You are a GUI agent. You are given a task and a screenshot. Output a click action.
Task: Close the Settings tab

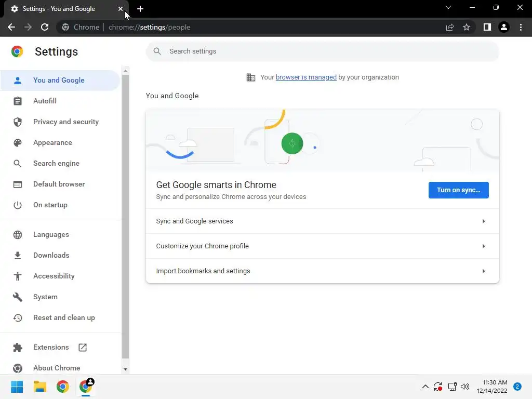click(x=121, y=9)
